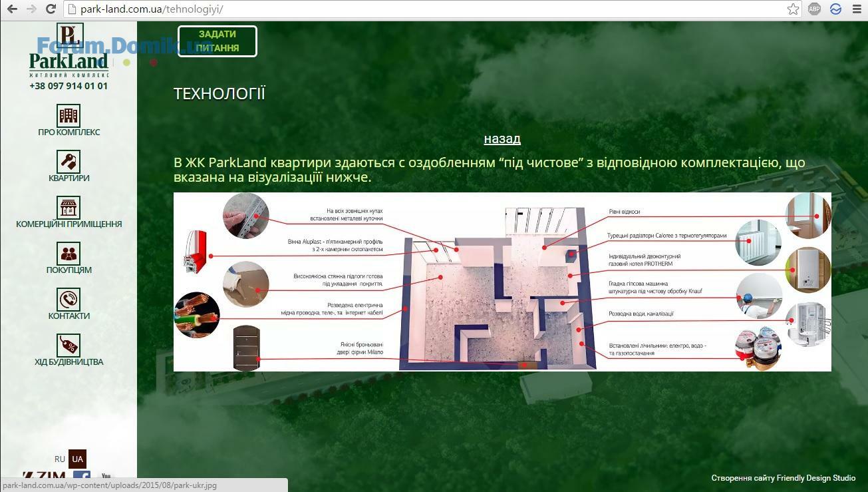The width and height of the screenshot is (868, 492).
Task: Click the plastering worker circular thumbnail
Action: (760, 296)
